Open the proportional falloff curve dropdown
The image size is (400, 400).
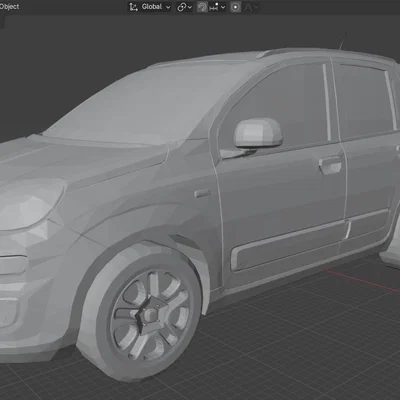[x=251, y=7]
